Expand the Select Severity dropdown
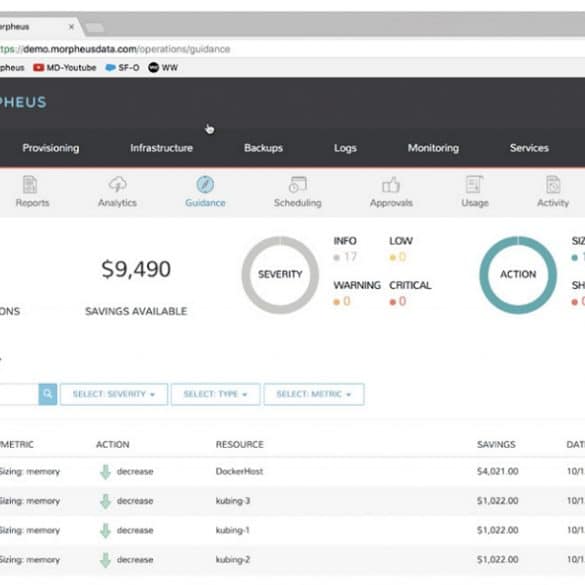The image size is (585, 585). pyautogui.click(x=114, y=394)
